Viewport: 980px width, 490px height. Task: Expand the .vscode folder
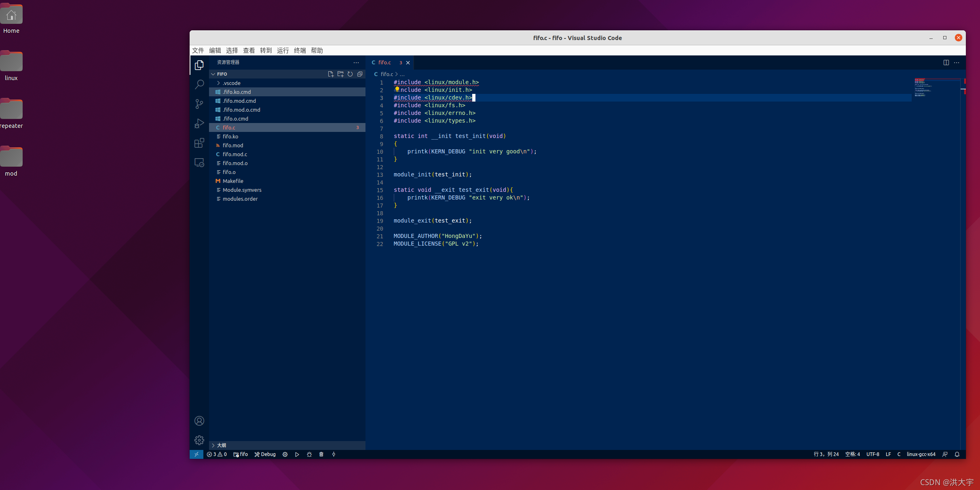[x=232, y=83]
